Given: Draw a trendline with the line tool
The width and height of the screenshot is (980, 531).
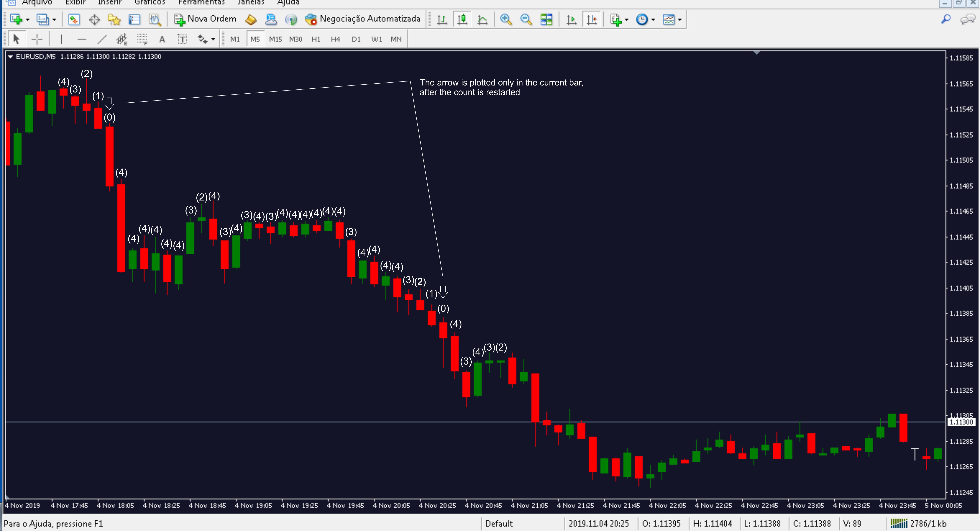Looking at the screenshot, I should (x=102, y=39).
